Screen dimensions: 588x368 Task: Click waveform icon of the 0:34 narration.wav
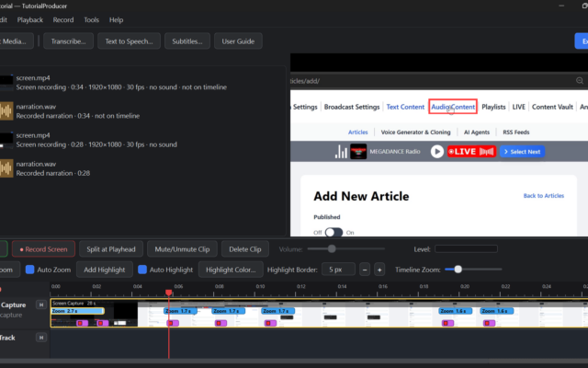(x=6, y=111)
